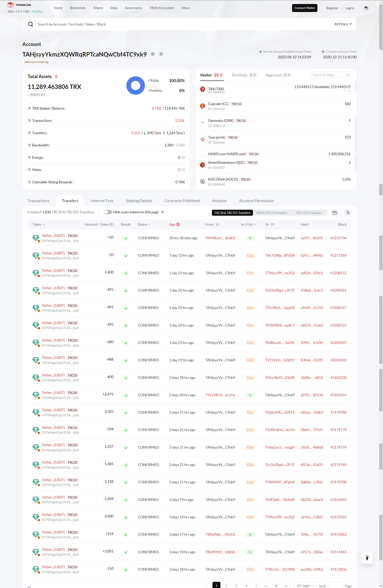The width and height of the screenshot is (383, 588).
Task: Show the account QR code icon
Action: pos(161,54)
